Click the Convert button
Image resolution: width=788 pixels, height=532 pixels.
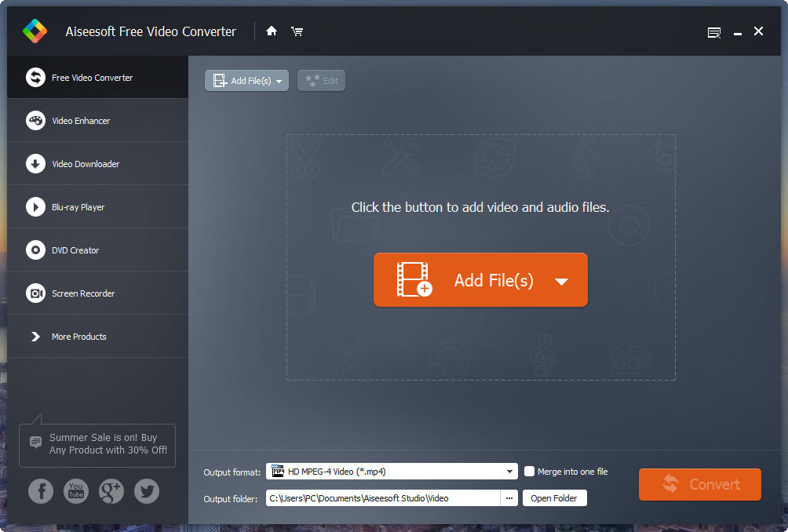[x=699, y=484]
